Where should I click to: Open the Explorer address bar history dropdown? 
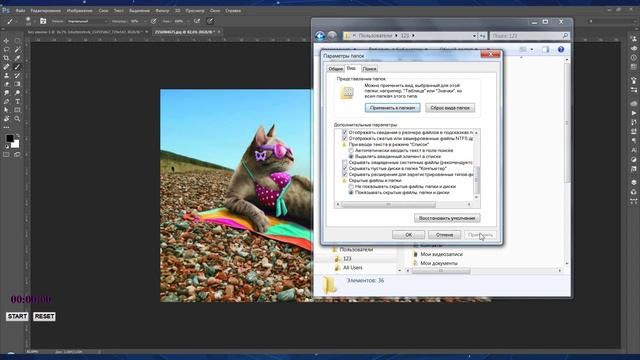click(474, 36)
